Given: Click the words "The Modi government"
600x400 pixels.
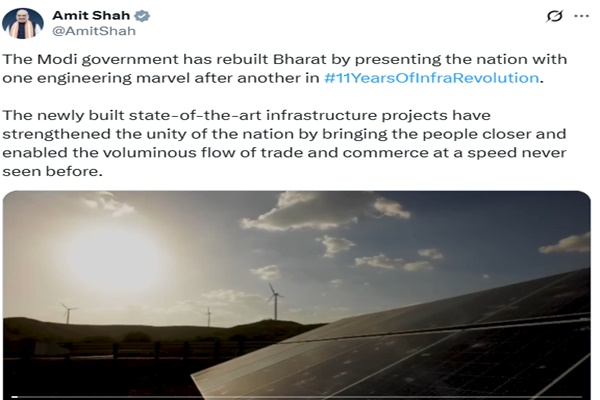Looking at the screenshot, I should 90,59.
